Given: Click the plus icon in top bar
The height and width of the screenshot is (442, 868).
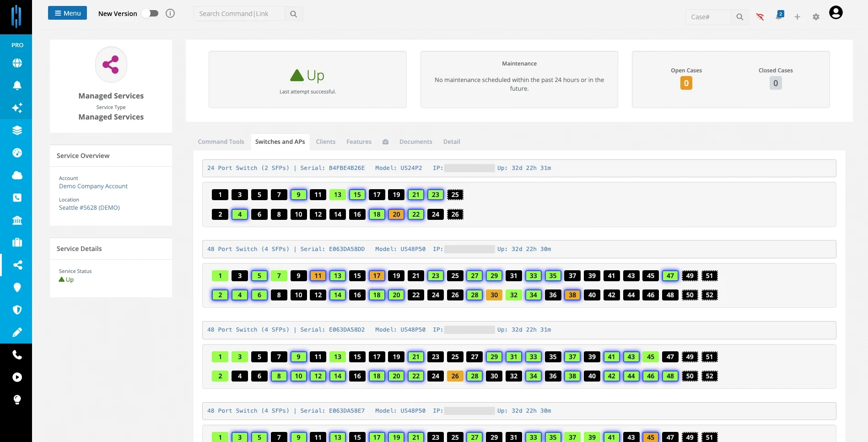Looking at the screenshot, I should tap(797, 17).
